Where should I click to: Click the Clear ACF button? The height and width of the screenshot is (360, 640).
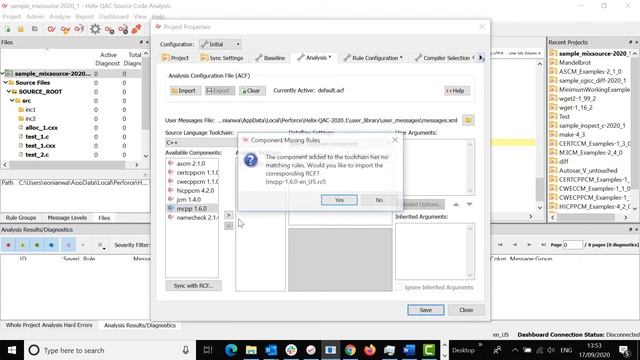(x=252, y=91)
